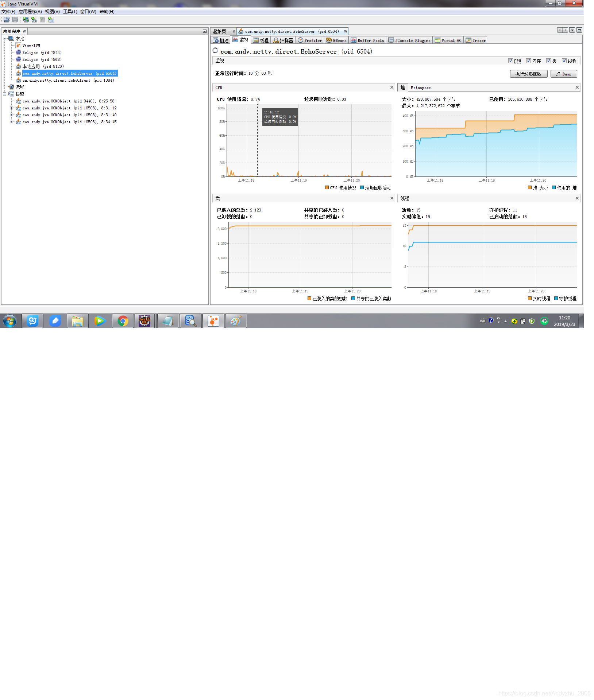The image size is (594, 700).
Task: Open the 概述 overview tab
Action: (x=221, y=40)
